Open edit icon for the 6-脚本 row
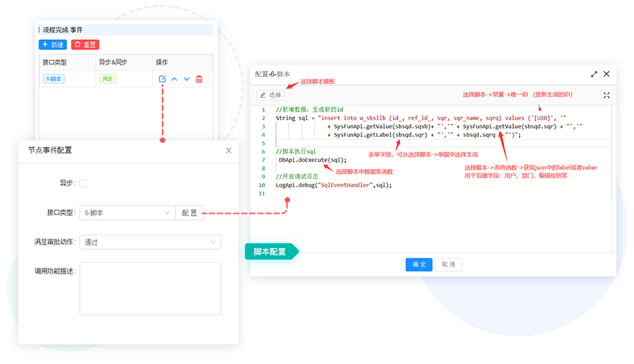Image resolution: width=634 pixels, height=364 pixels. click(x=162, y=79)
